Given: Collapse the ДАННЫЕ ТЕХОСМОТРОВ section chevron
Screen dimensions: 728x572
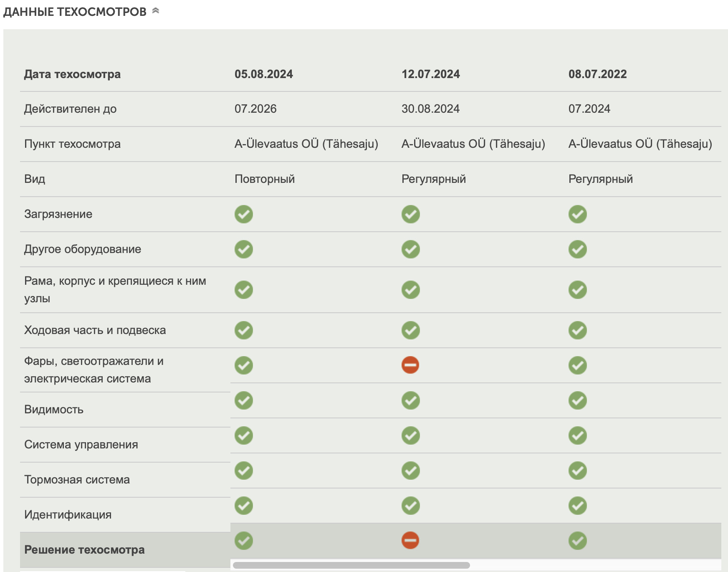Looking at the screenshot, I should (x=156, y=11).
